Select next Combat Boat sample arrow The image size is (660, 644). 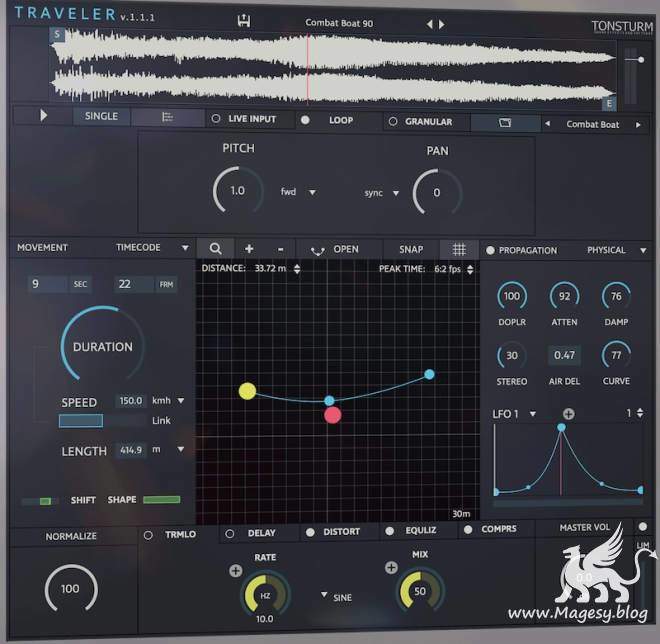pyautogui.click(x=638, y=125)
